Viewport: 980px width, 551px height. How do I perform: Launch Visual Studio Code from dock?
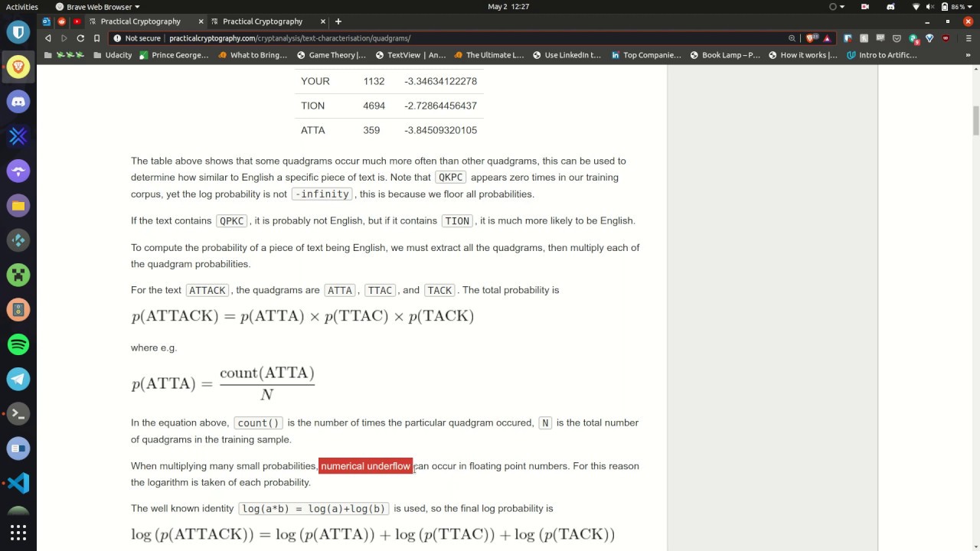click(x=18, y=483)
